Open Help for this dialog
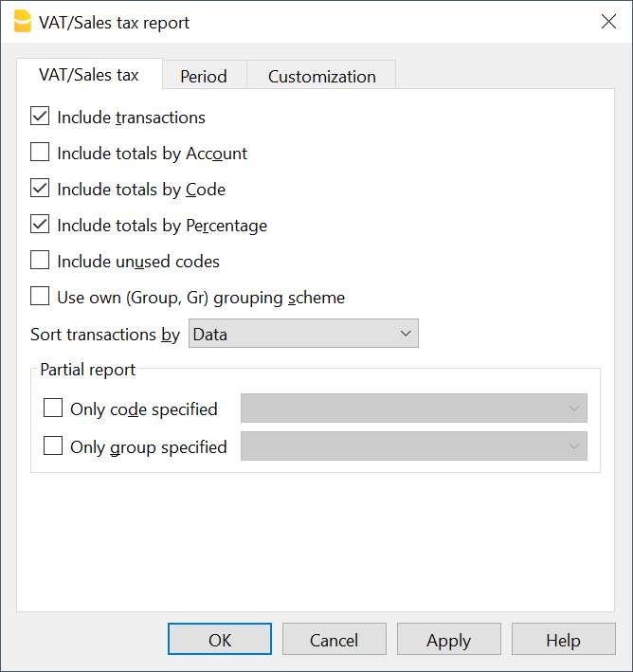This screenshot has width=633, height=672. [563, 640]
